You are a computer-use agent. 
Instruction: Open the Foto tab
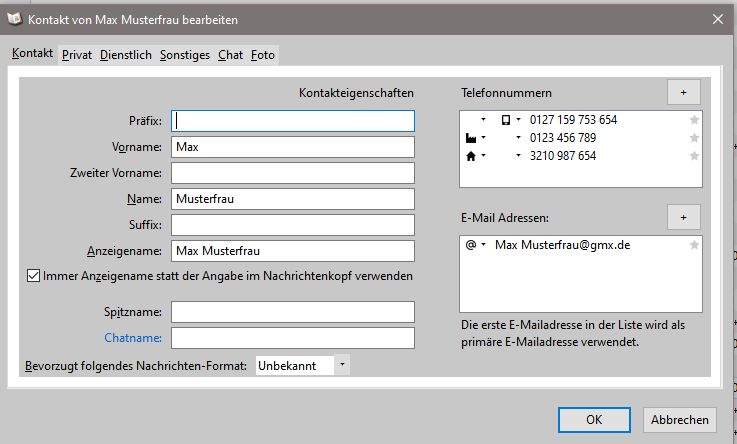pos(263,55)
